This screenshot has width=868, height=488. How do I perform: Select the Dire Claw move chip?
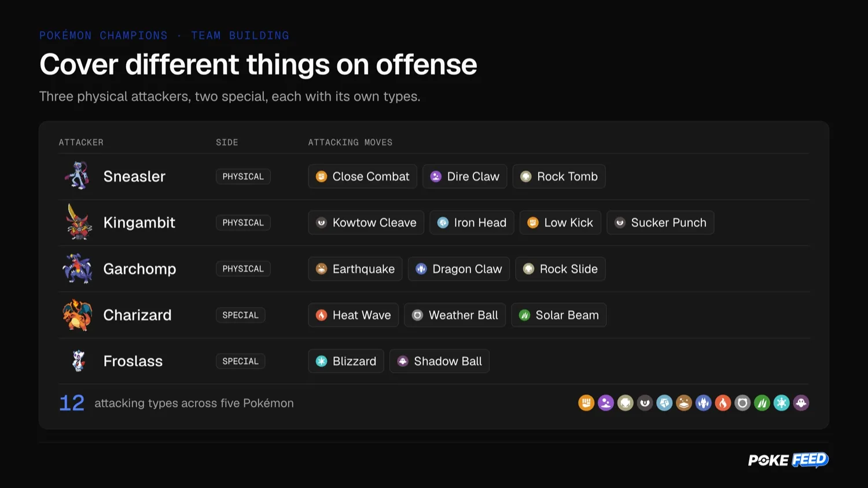465,177
